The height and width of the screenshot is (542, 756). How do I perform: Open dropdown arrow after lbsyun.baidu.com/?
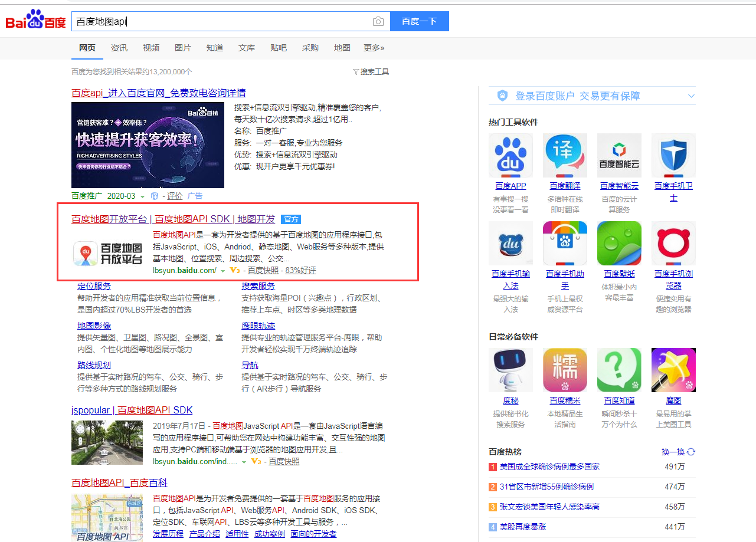[x=222, y=271]
